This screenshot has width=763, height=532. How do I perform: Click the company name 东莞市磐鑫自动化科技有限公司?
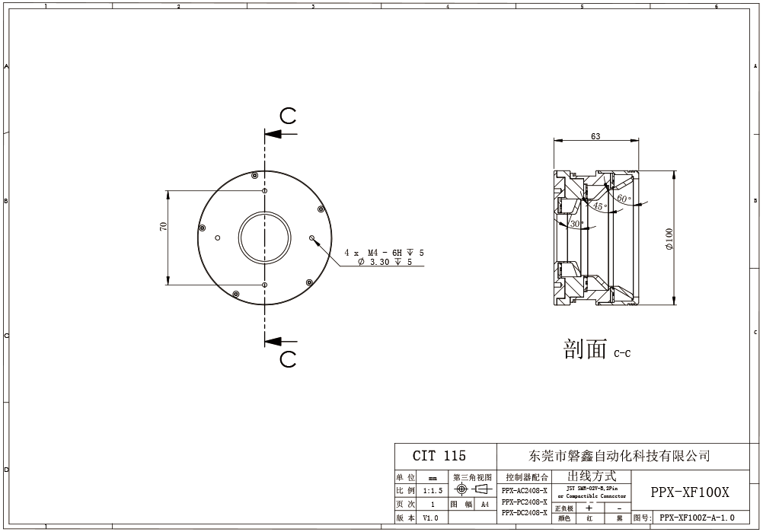click(618, 456)
